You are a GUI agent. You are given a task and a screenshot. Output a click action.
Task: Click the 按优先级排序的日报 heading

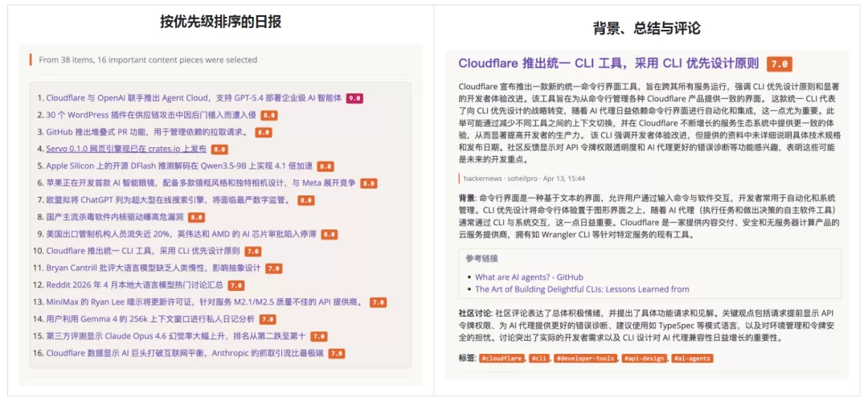coord(220,22)
